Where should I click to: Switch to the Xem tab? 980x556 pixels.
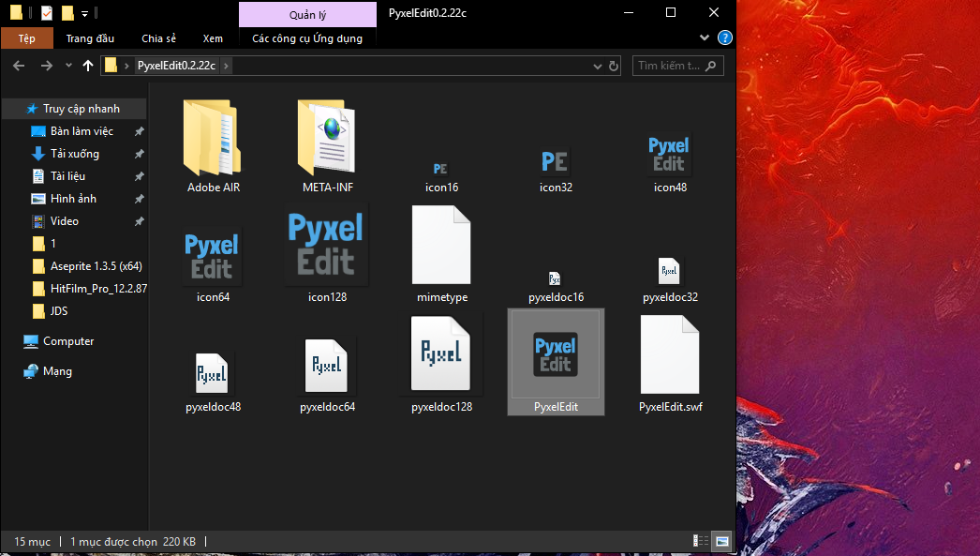pos(213,38)
